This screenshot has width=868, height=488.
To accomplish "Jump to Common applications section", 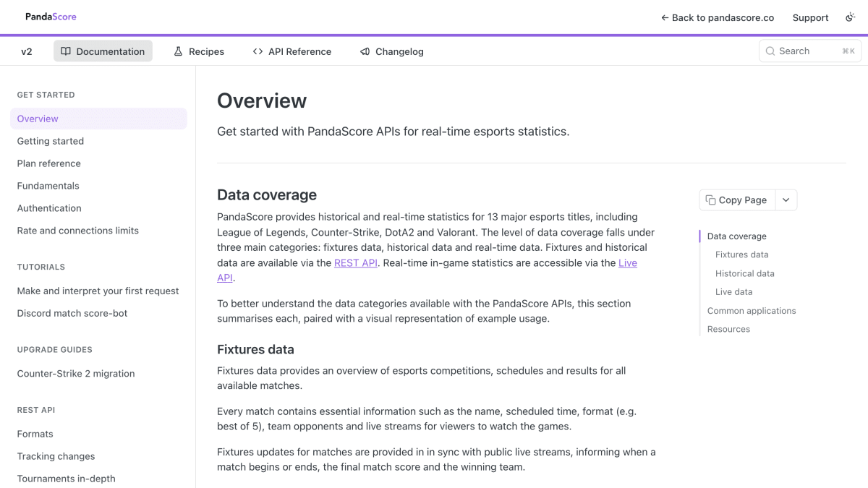I will tap(752, 311).
